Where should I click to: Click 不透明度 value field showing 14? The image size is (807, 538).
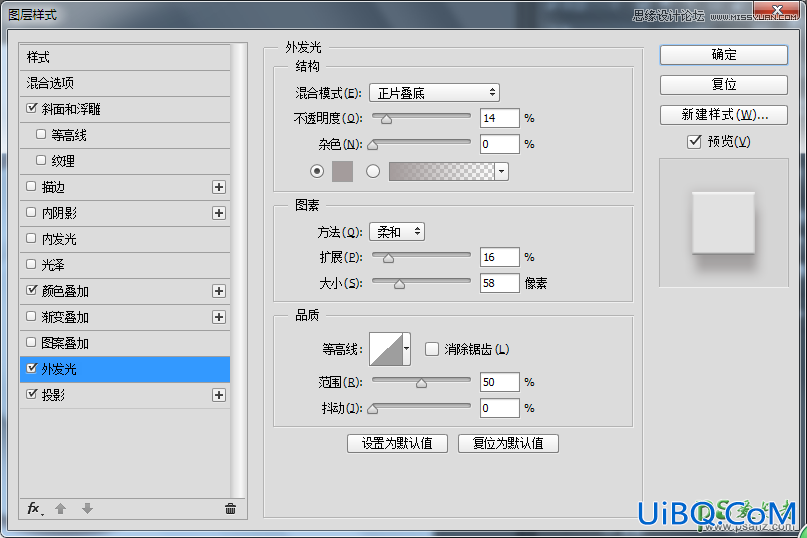pyautogui.click(x=500, y=118)
